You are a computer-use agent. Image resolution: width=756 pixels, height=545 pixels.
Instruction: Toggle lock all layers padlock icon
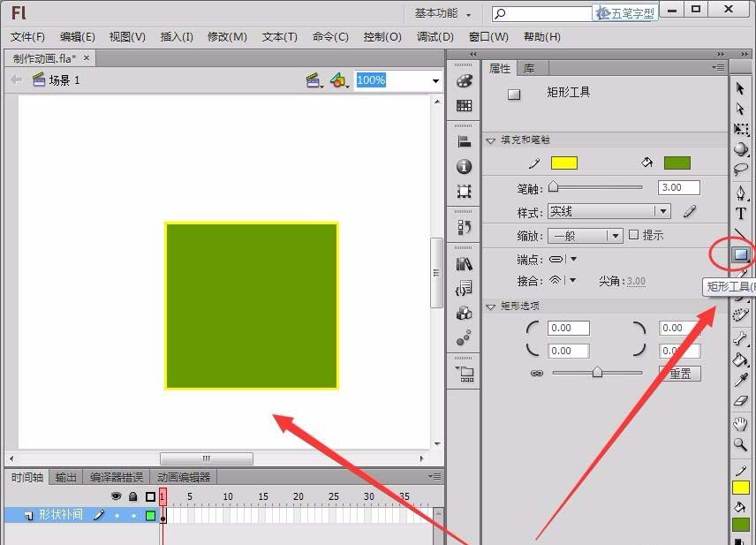click(x=133, y=496)
